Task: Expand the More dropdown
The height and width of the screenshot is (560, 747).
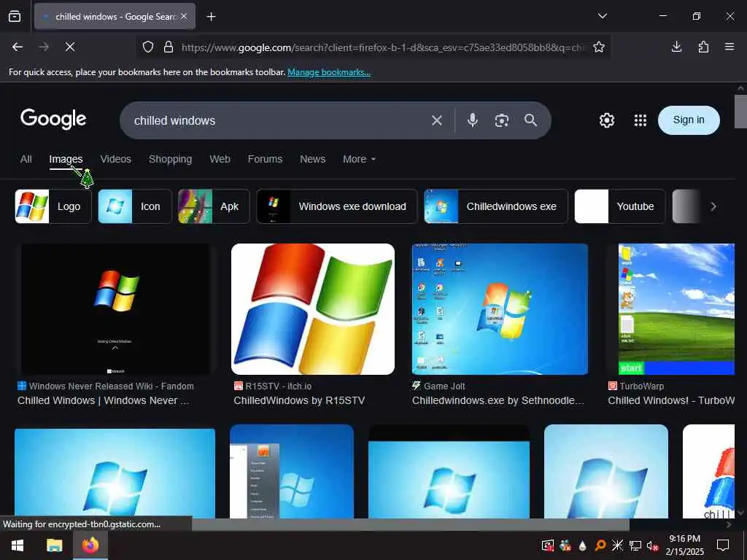Action: click(359, 159)
